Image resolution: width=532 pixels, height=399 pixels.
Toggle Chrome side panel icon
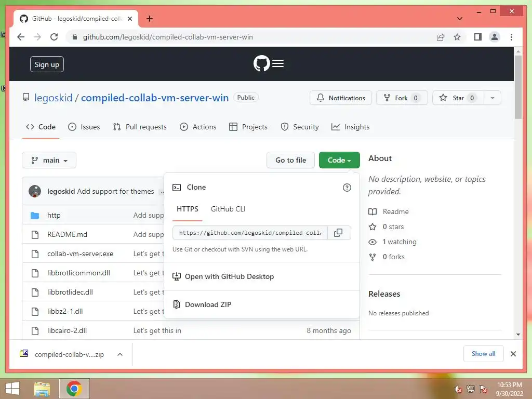478,37
